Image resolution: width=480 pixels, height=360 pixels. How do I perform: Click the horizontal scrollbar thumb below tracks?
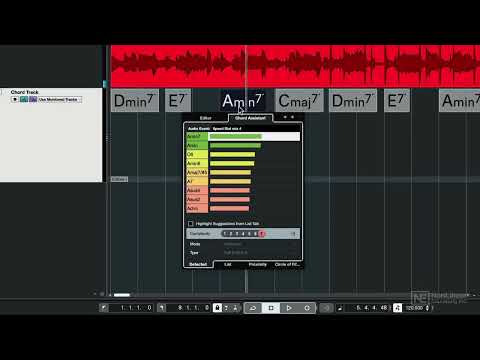click(122, 295)
